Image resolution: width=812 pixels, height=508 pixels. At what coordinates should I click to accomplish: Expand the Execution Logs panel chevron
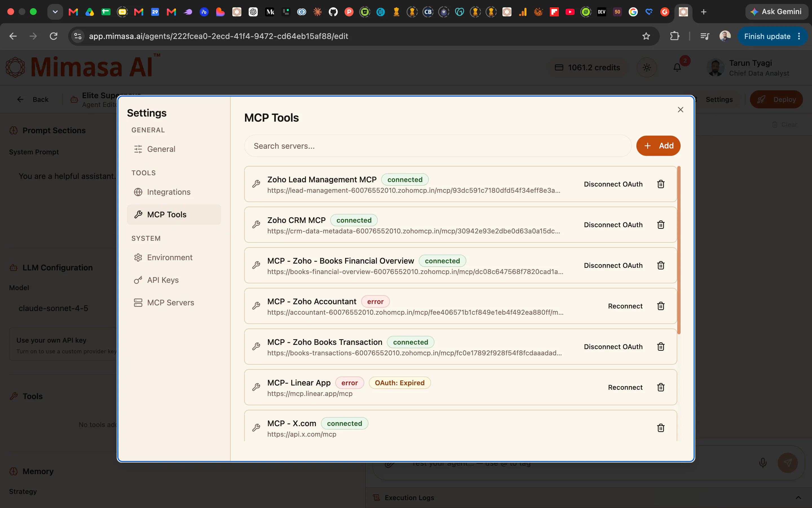[798, 498]
